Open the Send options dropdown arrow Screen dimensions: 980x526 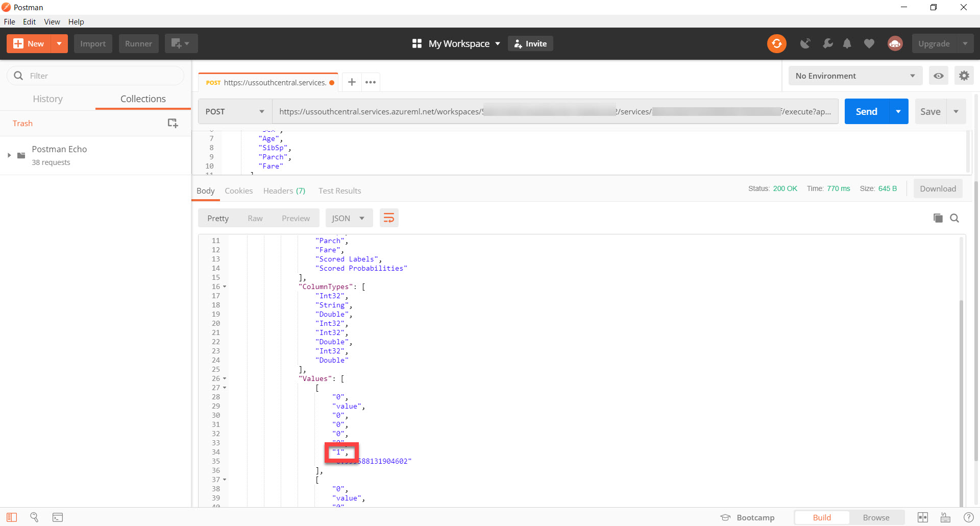point(898,111)
